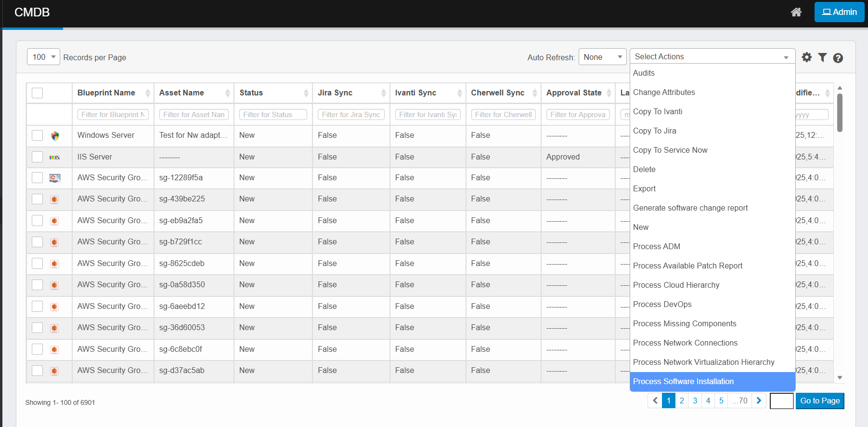Click the Admin button

[x=839, y=12]
